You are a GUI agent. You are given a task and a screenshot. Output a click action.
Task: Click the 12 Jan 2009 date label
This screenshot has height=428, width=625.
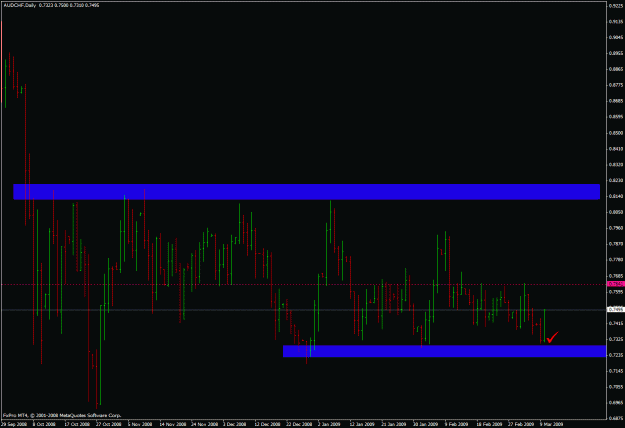[362, 424]
